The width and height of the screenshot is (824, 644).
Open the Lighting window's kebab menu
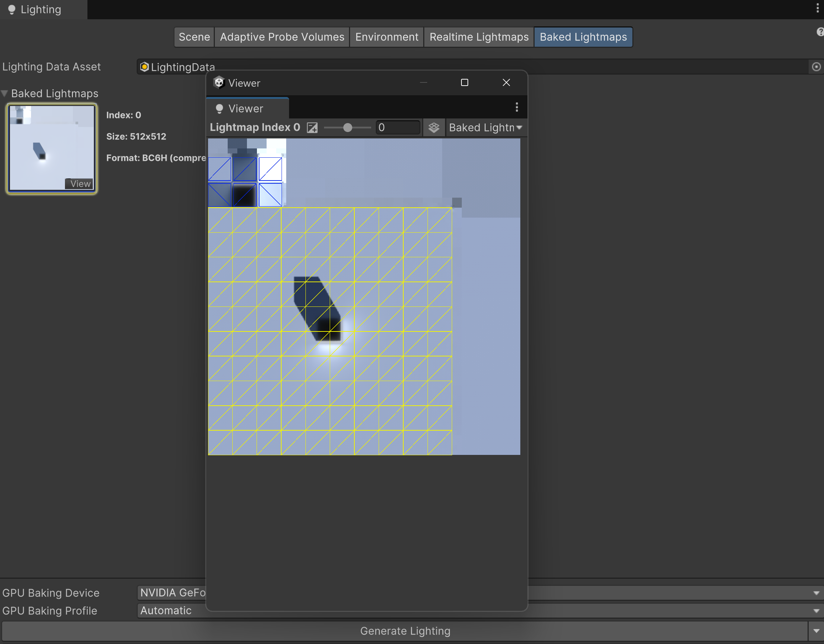[817, 8]
